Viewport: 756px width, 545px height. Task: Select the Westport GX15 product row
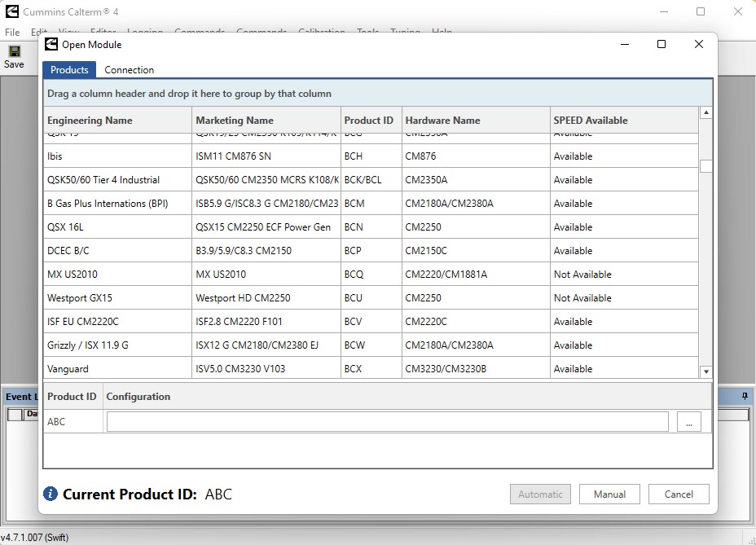coord(371,297)
